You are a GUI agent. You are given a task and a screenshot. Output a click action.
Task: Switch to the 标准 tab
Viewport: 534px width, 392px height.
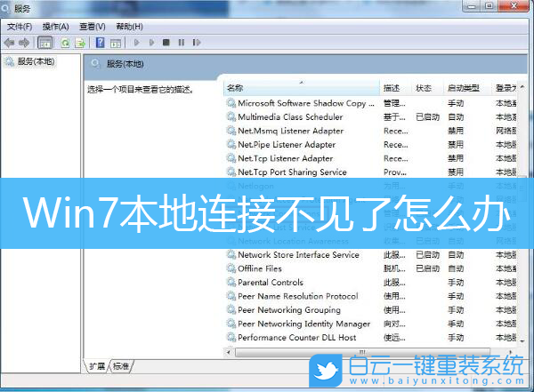coord(121,366)
